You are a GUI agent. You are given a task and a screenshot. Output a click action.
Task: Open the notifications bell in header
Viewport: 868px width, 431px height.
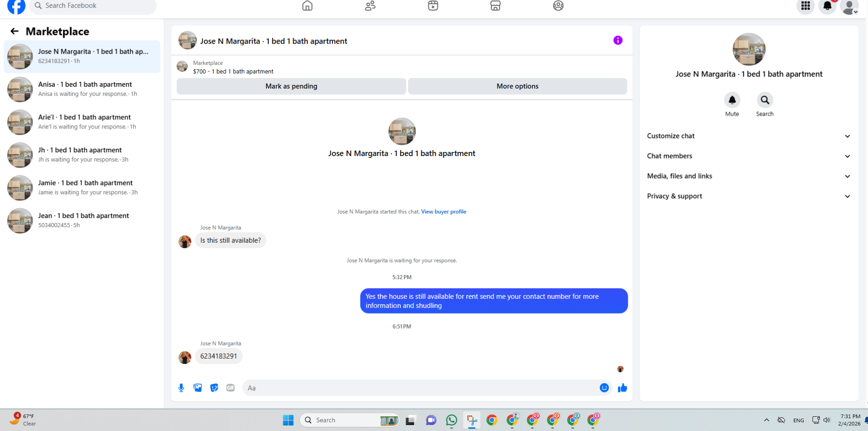tap(827, 6)
